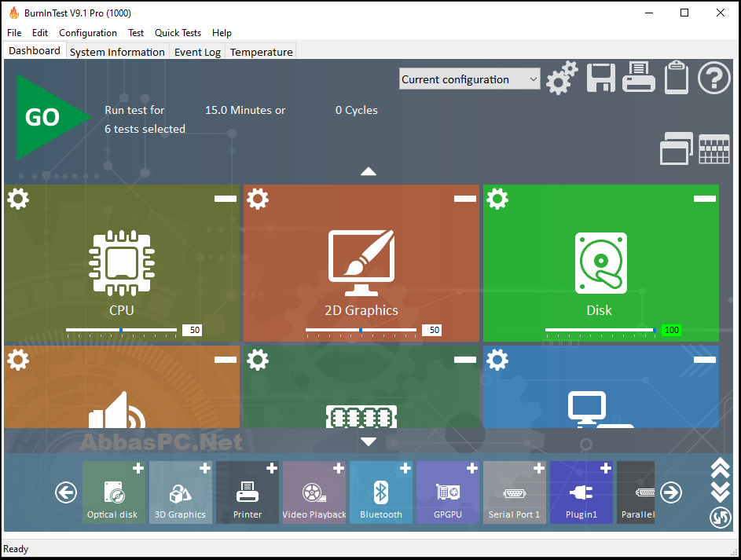Remove network test tile with minus
741x560 pixels.
705,360
